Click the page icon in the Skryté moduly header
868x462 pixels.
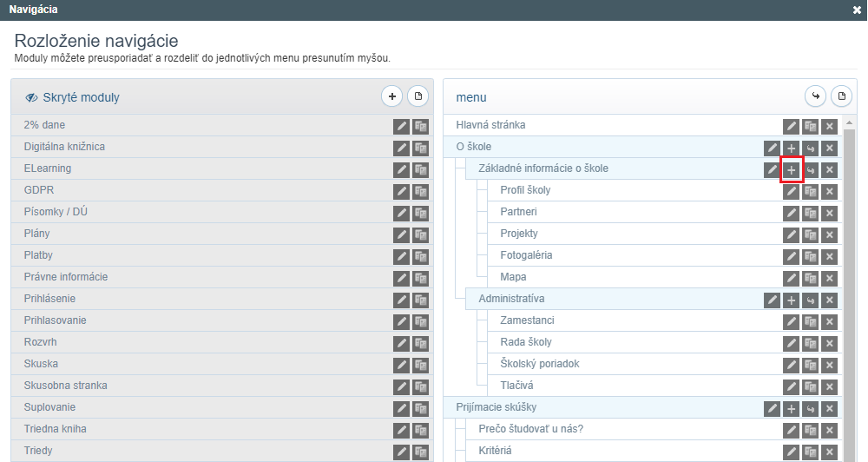coord(418,96)
